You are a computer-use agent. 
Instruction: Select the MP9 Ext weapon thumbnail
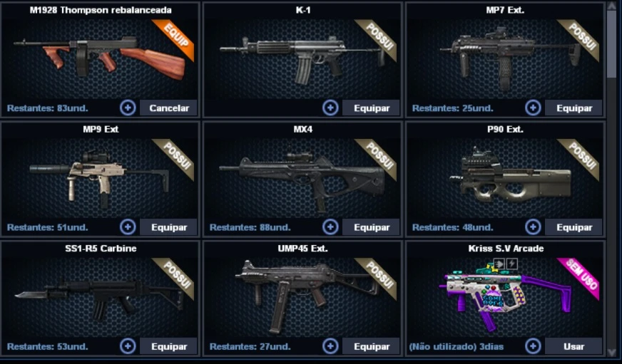99,179
